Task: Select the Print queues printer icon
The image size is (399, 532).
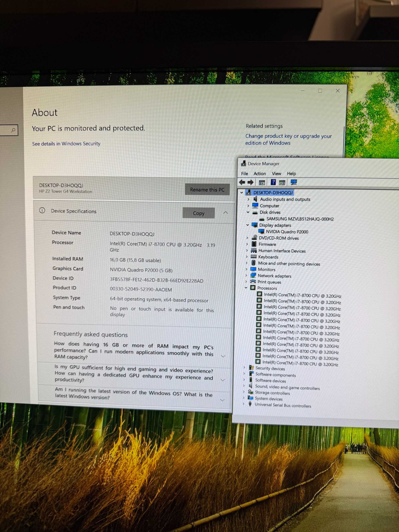Action: pos(253,282)
